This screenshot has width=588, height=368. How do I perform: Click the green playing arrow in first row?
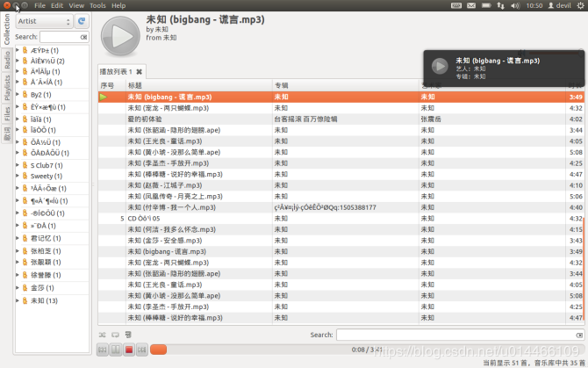pos(104,97)
